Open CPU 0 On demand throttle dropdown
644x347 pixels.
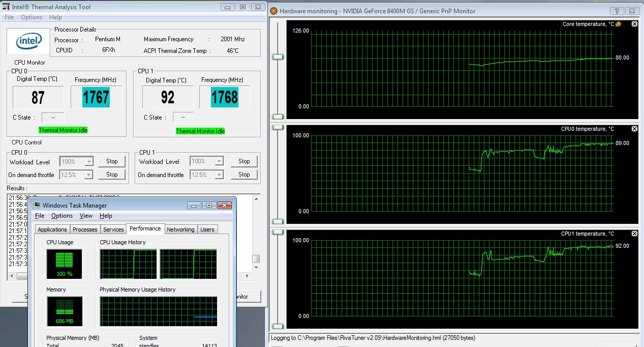pos(89,175)
